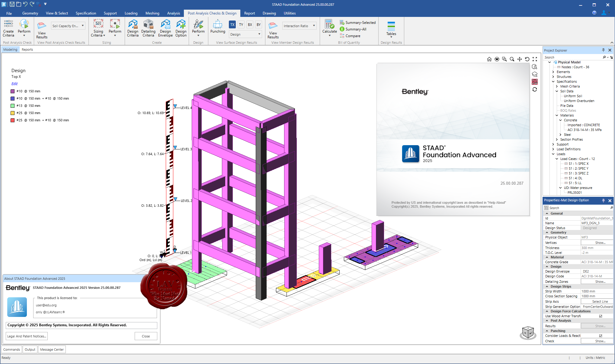The image size is (615, 364).
Task: Collapse the Design Strips properties section
Action: 547,286
